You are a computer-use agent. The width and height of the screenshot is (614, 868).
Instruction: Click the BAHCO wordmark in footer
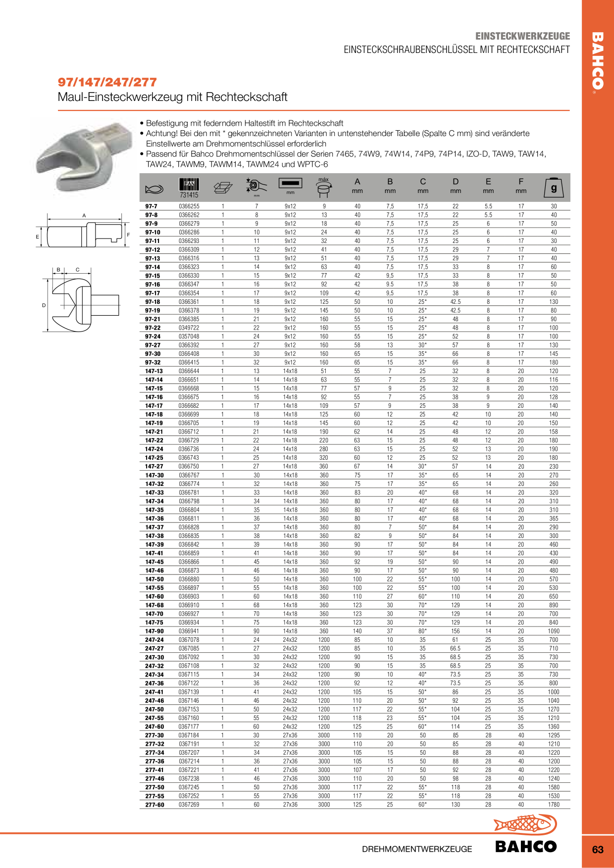[x=526, y=847]
